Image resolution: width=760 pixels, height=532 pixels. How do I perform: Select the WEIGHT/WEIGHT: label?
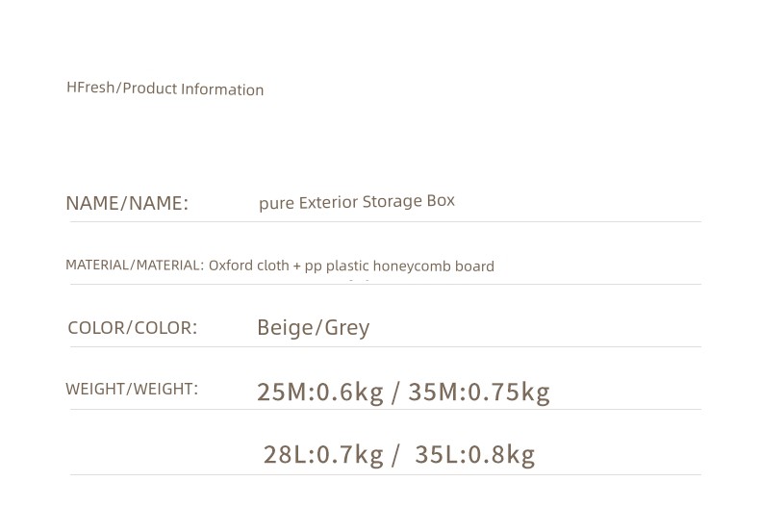click(x=132, y=389)
